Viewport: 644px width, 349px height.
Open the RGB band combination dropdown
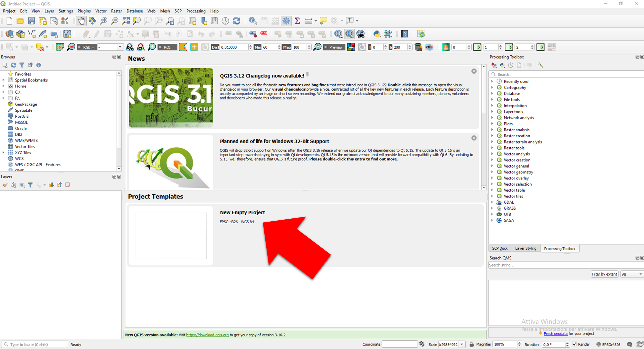(x=120, y=47)
